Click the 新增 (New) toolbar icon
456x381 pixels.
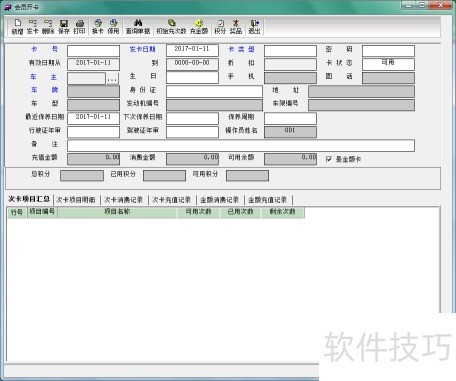coord(17,27)
